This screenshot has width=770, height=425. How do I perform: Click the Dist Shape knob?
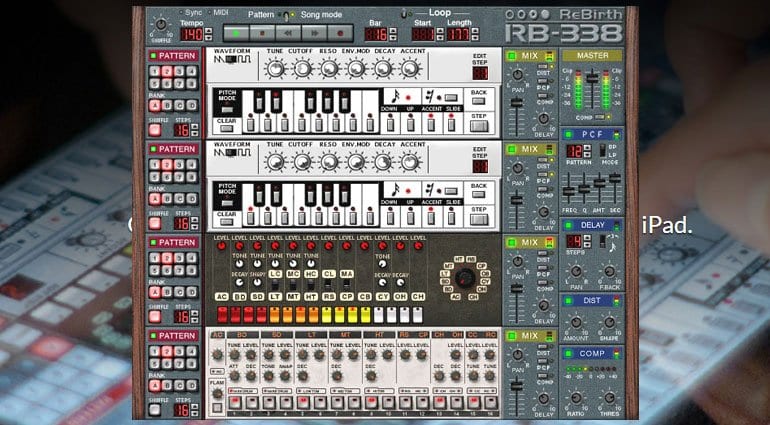pyautogui.click(x=609, y=322)
